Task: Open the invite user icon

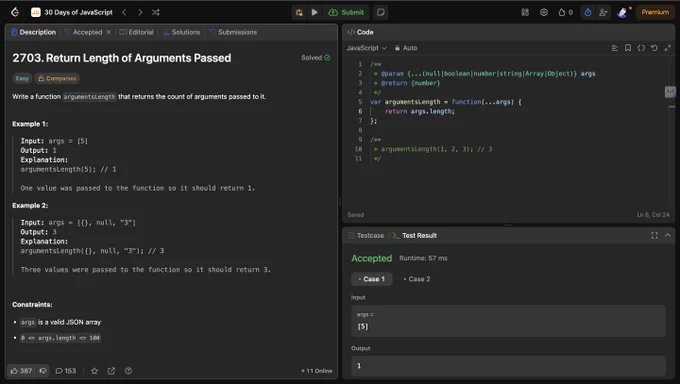Action: [x=603, y=12]
